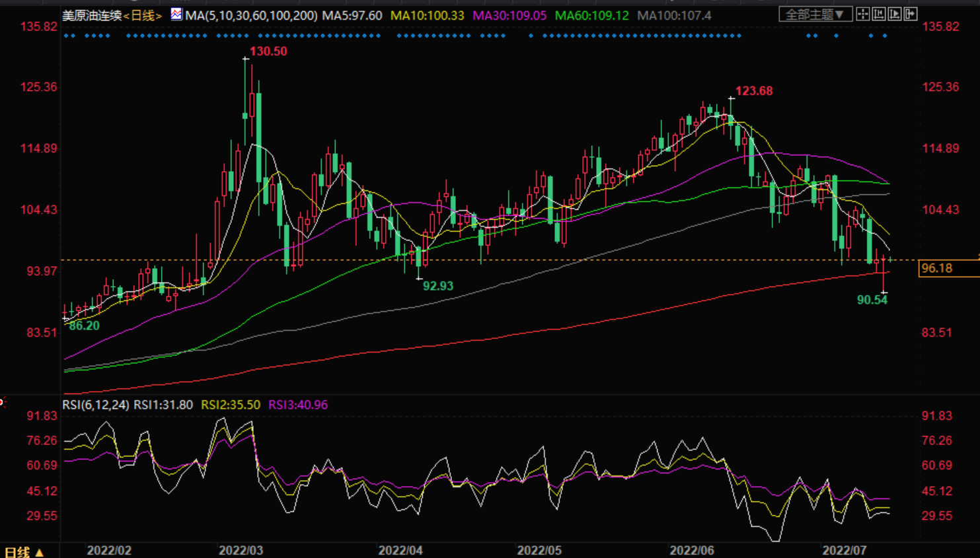Click the RSI3:40.96 magenta legend value
The image size is (980, 558).
click(297, 405)
